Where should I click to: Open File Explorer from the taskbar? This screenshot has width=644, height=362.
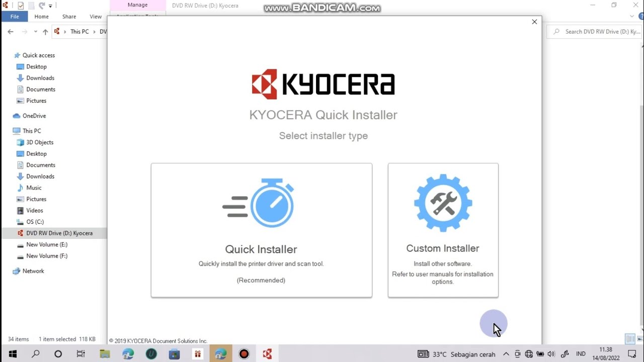[105, 354]
